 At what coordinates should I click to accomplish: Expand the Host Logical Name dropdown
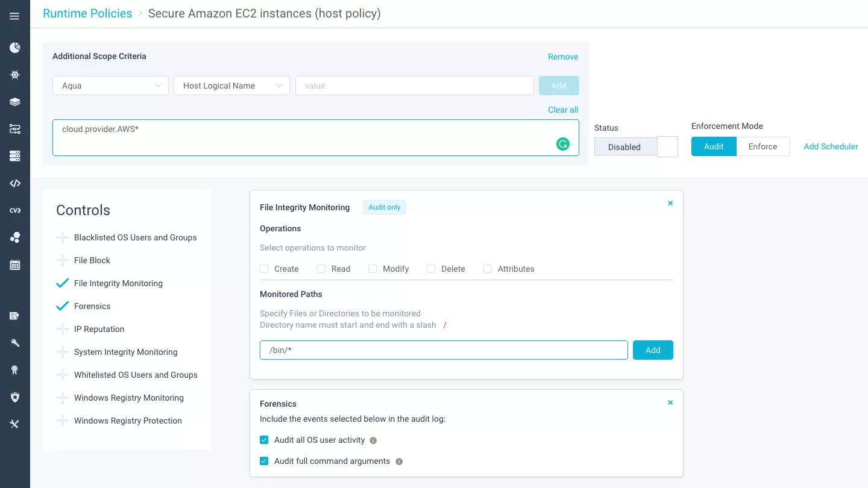pyautogui.click(x=231, y=86)
